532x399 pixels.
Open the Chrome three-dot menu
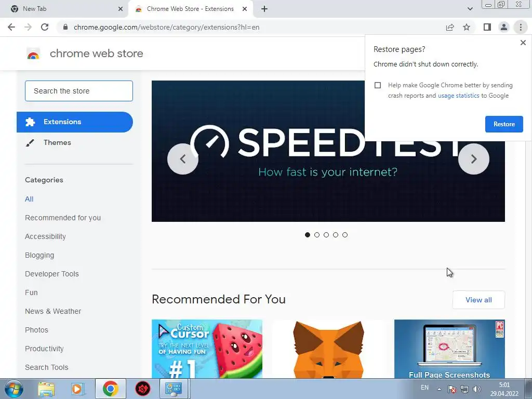pyautogui.click(x=521, y=27)
